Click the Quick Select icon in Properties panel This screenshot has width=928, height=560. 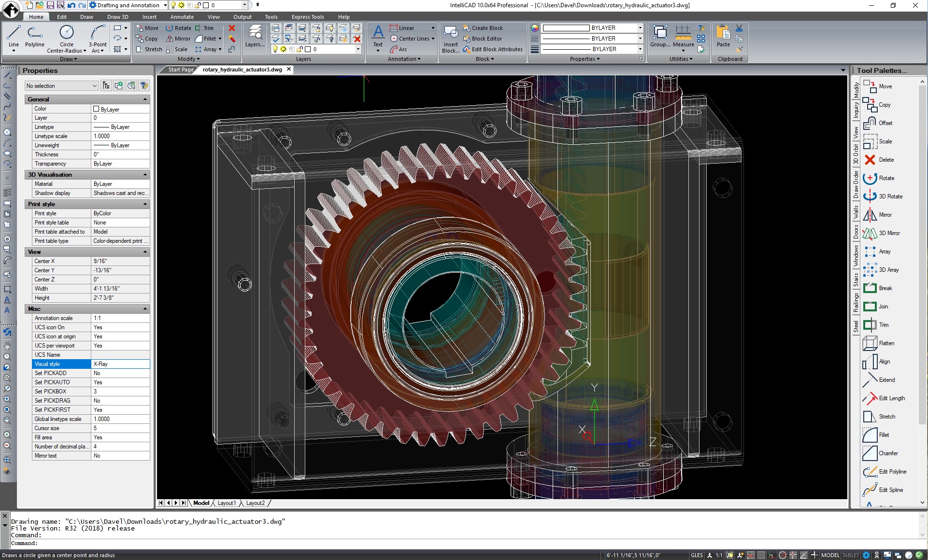(x=144, y=85)
